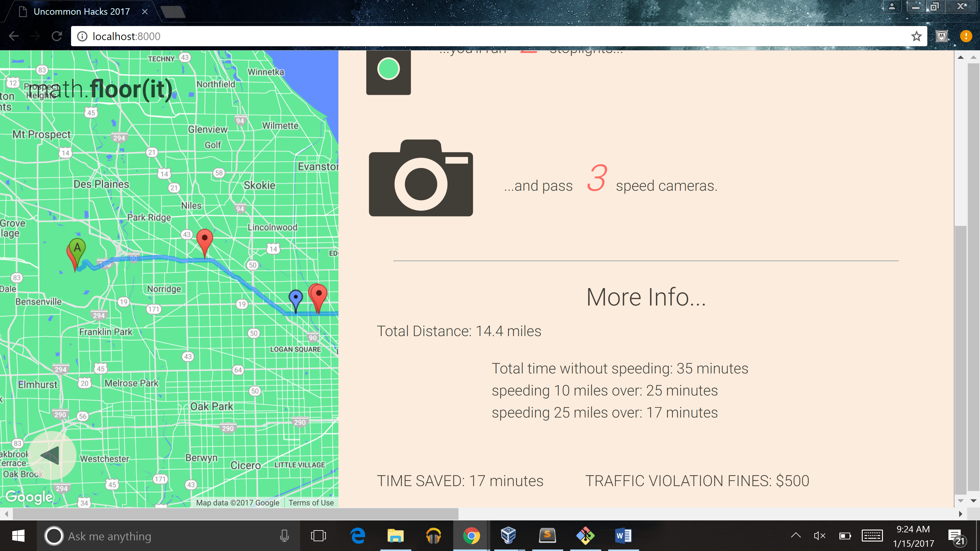Unmute the volume tray icon

820,536
